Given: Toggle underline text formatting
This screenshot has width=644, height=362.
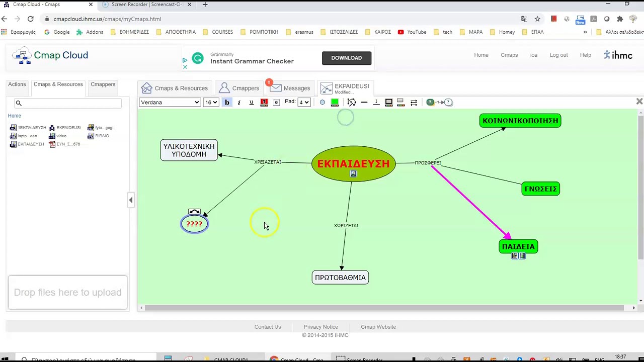Looking at the screenshot, I should 252,102.
